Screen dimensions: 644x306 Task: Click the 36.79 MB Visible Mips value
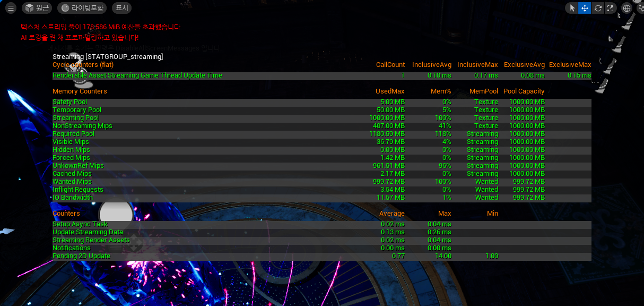point(390,142)
